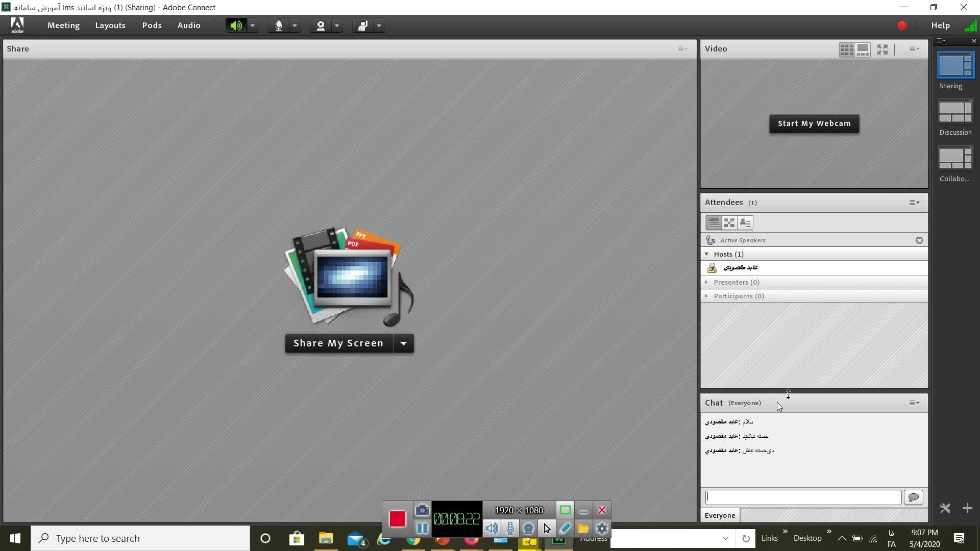The image size is (980, 551).
Task: Click the raise hand status icon
Action: [x=362, y=26]
